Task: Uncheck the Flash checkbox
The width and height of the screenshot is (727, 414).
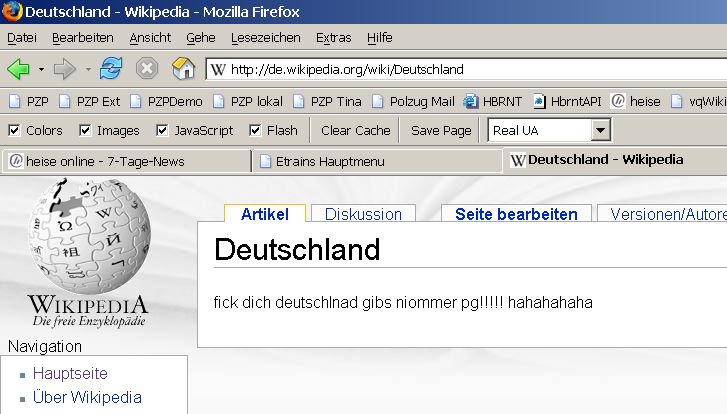Action: (255, 130)
